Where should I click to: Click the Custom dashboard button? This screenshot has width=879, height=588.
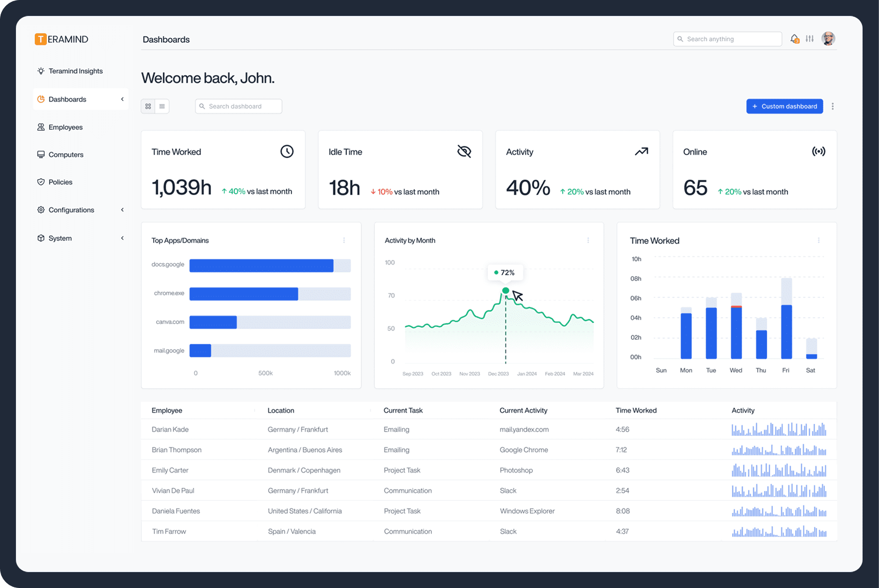pos(784,106)
